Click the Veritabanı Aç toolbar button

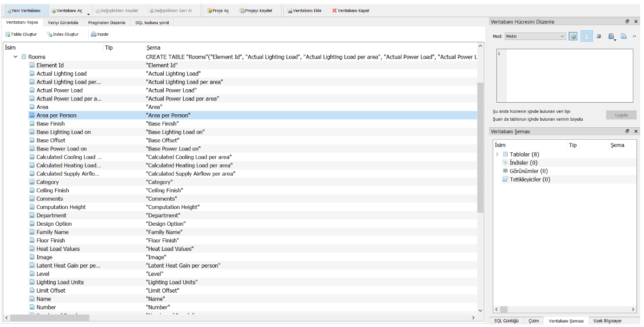click(67, 11)
